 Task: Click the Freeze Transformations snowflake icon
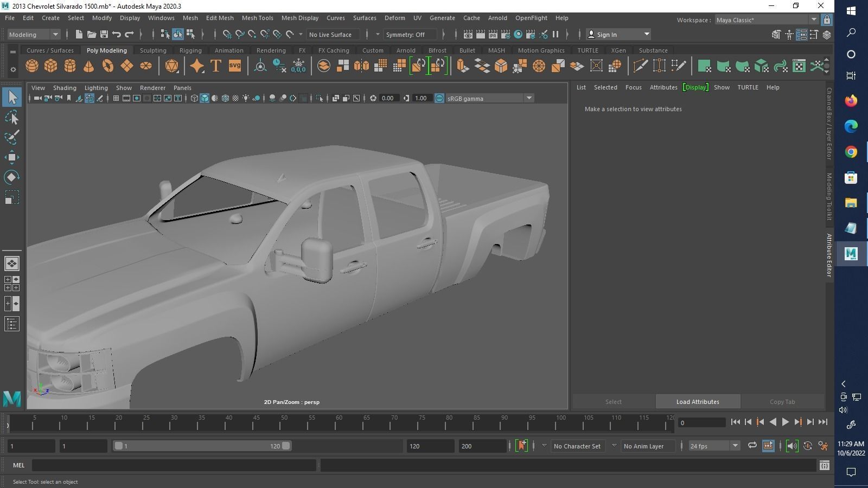click(x=298, y=66)
